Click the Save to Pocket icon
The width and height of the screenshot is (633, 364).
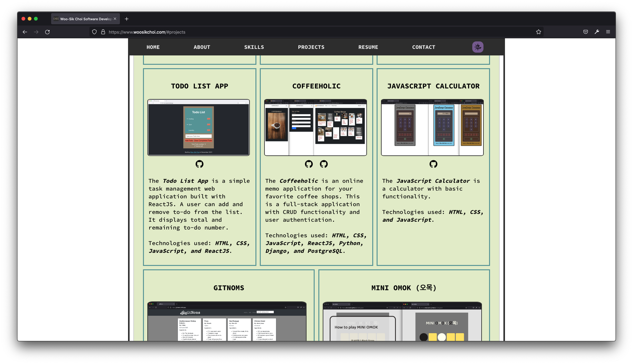click(x=586, y=32)
